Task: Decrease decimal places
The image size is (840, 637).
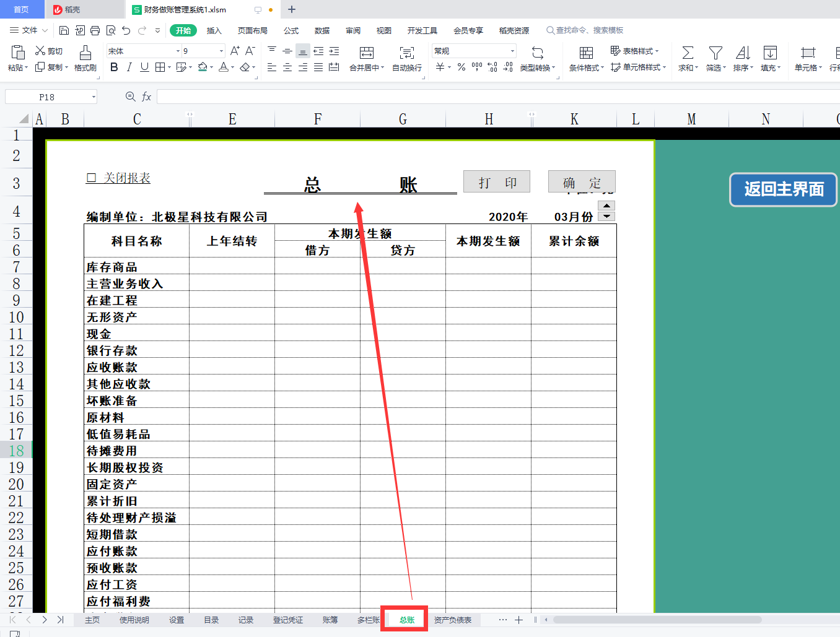Action: click(508, 67)
